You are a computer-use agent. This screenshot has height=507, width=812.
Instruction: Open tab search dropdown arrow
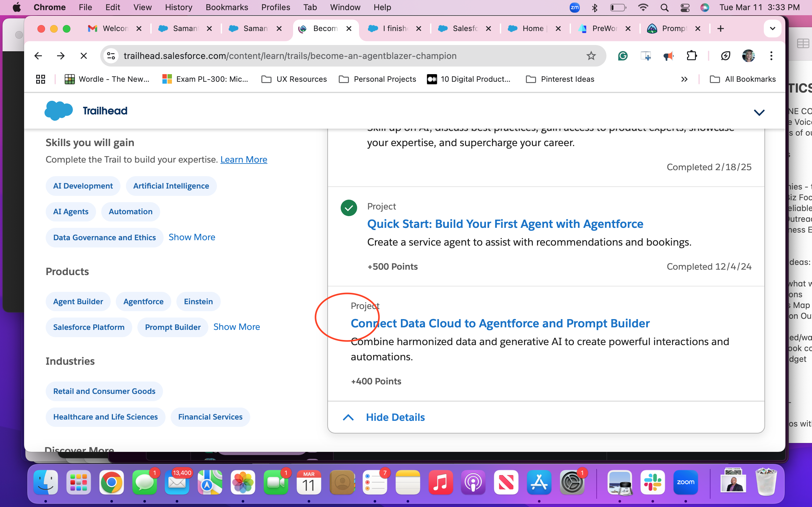coord(772,29)
